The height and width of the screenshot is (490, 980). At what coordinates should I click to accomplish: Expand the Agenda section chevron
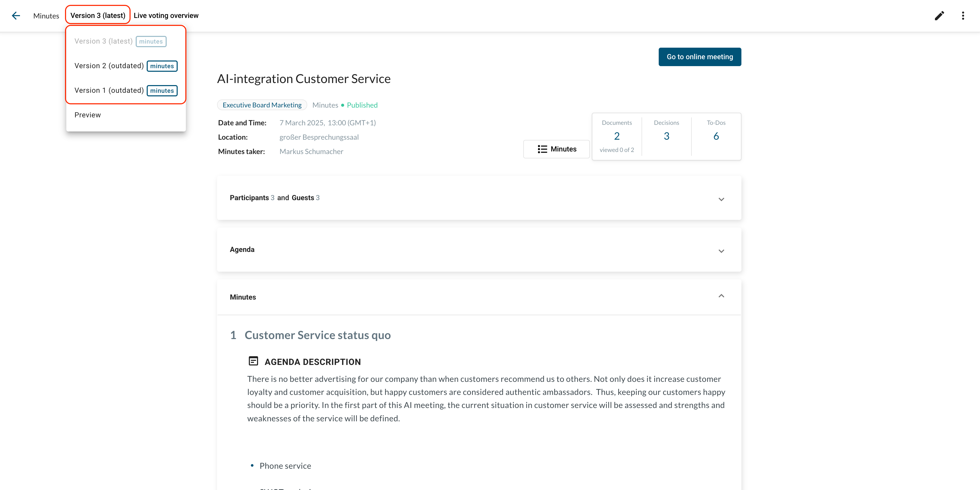(x=721, y=251)
